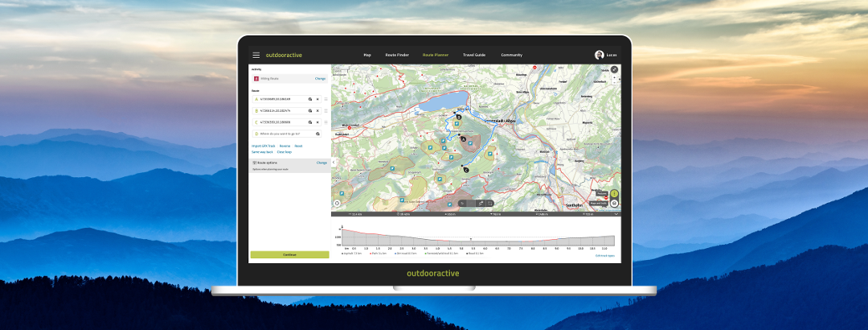Click the locate icon beside waypoint B

[309, 110]
